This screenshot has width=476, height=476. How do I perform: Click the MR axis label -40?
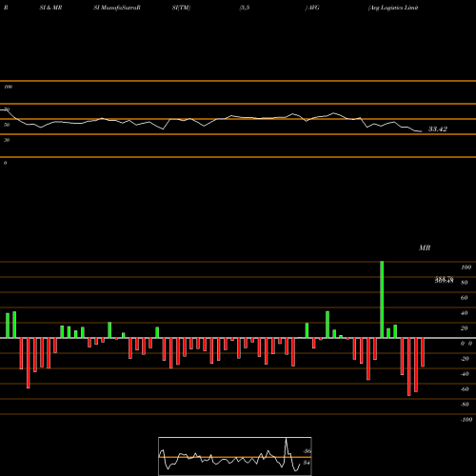click(465, 374)
